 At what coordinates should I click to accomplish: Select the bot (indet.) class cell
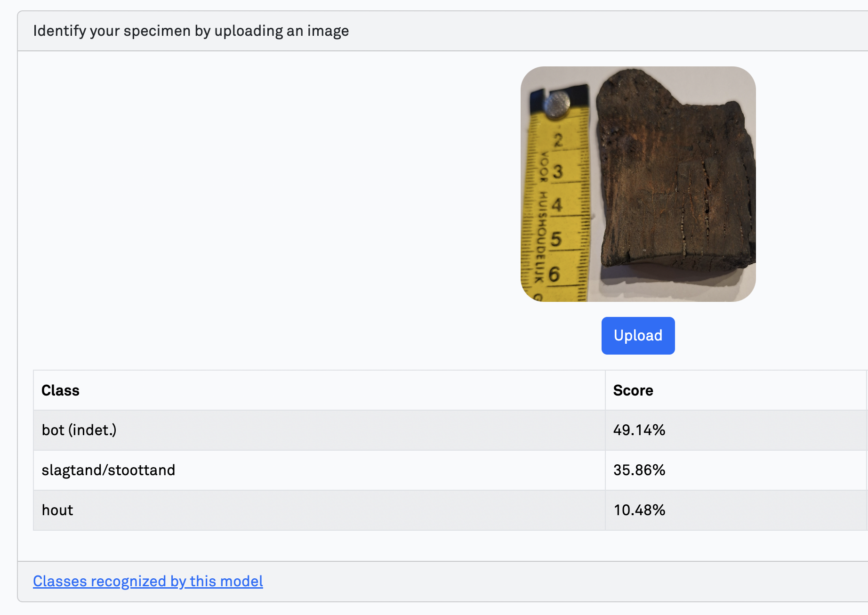tap(79, 430)
